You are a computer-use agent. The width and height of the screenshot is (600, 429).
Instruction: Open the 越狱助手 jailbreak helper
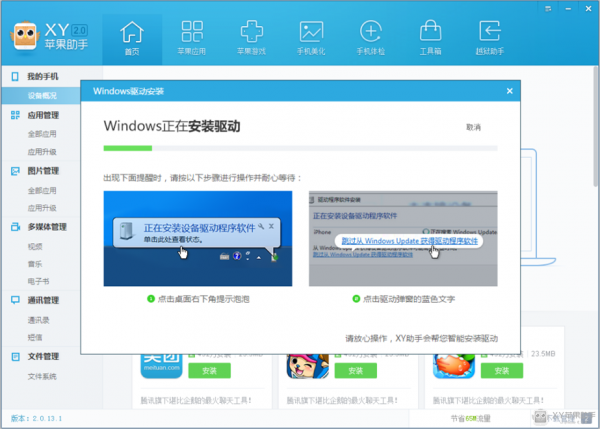point(490,39)
